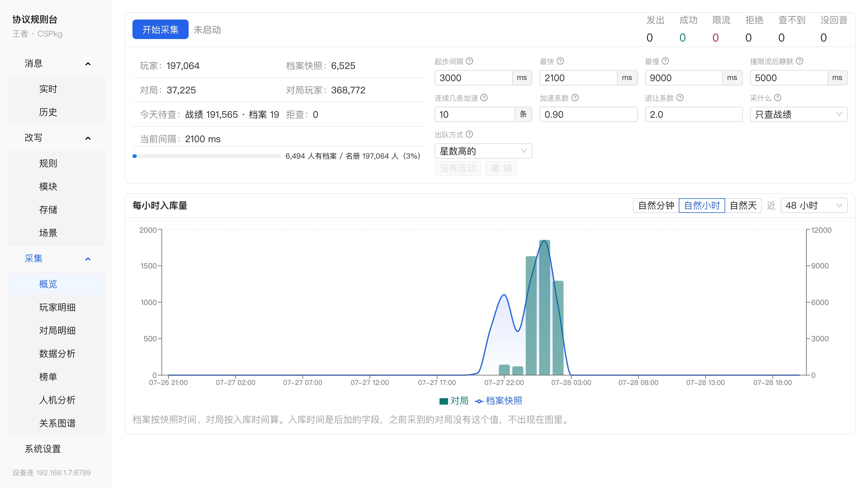This screenshot has height=488, width=868.
Task: Open 对局明细 page
Action: 56,331
